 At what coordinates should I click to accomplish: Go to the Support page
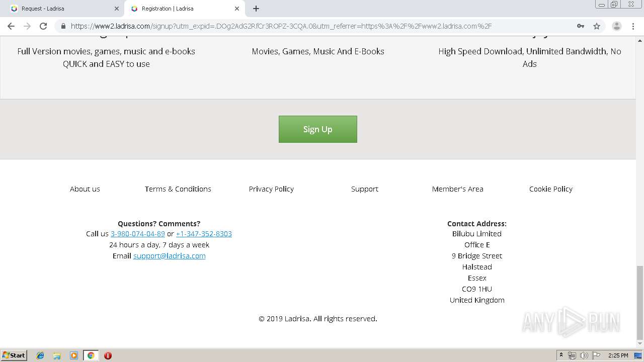pyautogui.click(x=365, y=189)
